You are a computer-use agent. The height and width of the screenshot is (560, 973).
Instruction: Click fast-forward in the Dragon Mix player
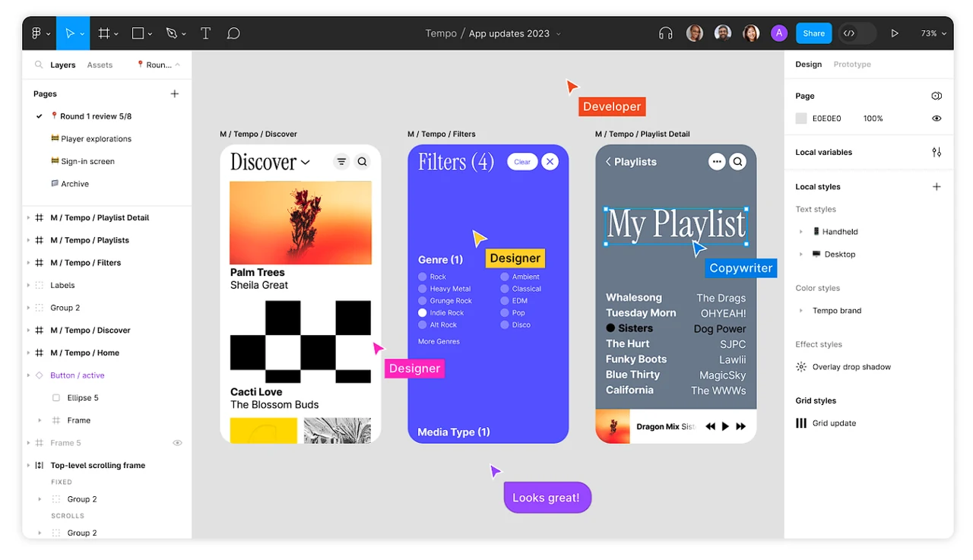(x=740, y=426)
